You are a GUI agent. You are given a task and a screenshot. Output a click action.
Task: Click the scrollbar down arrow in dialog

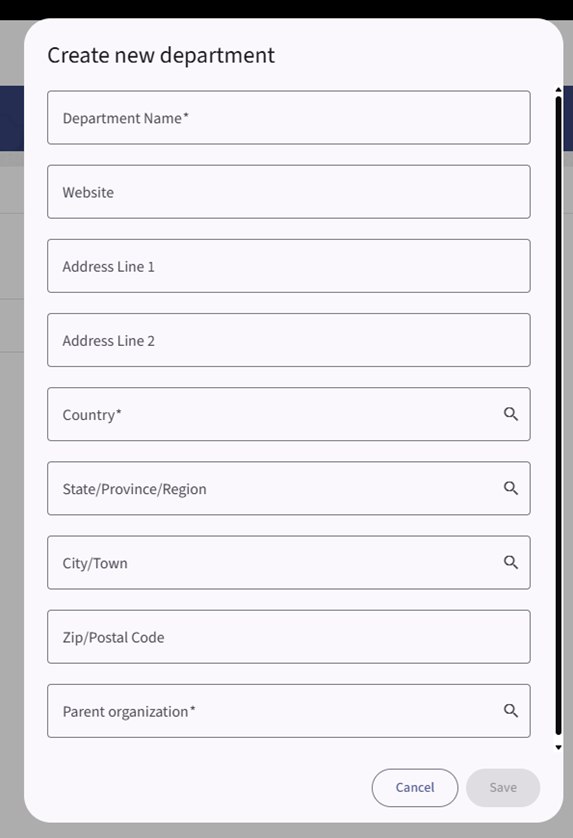click(559, 747)
